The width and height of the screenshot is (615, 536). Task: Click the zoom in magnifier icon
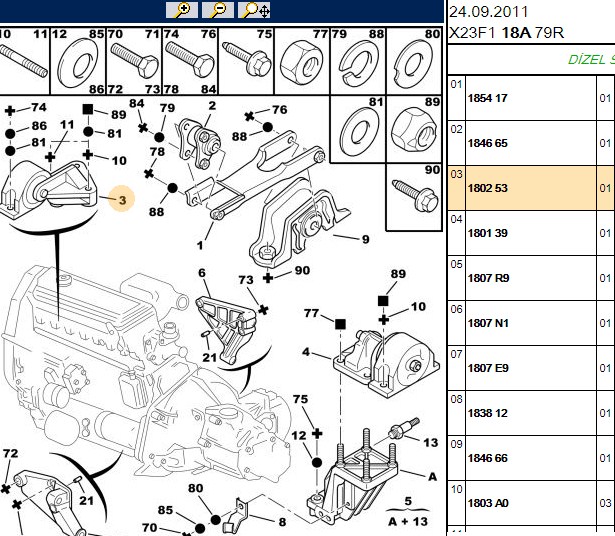[182, 10]
